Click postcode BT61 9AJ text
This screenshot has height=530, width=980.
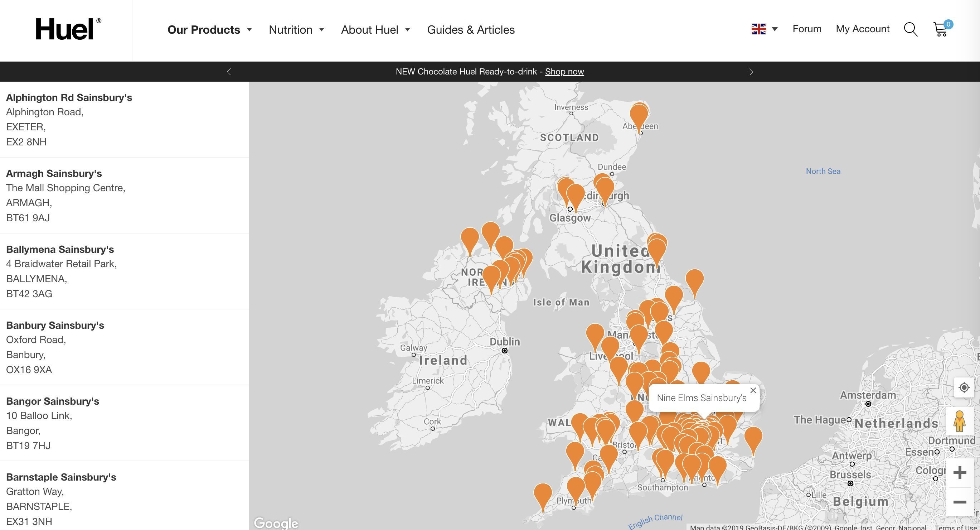(28, 218)
